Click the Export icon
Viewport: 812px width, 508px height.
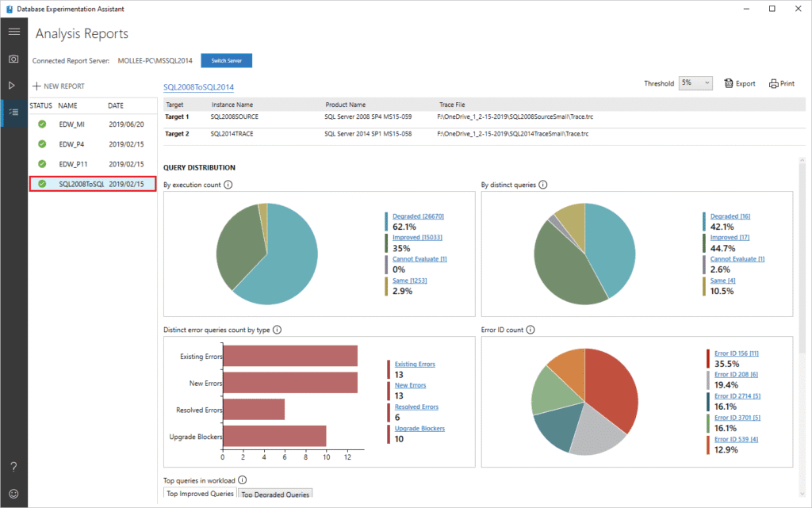tap(739, 82)
